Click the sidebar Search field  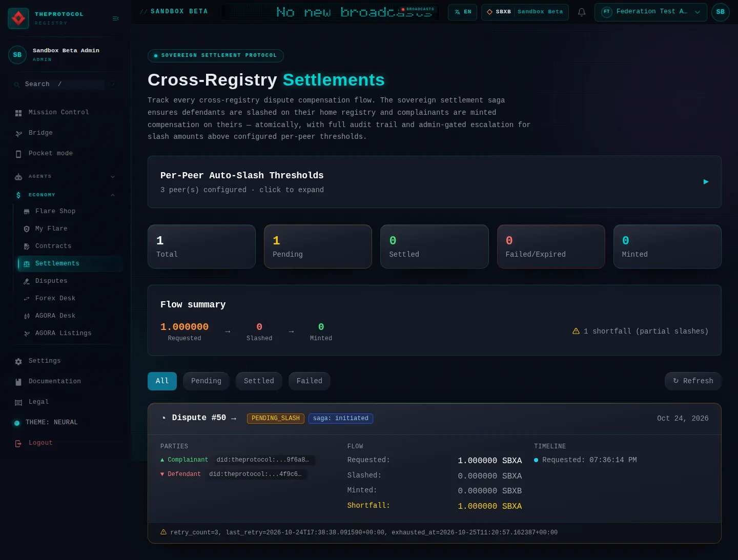click(65, 85)
